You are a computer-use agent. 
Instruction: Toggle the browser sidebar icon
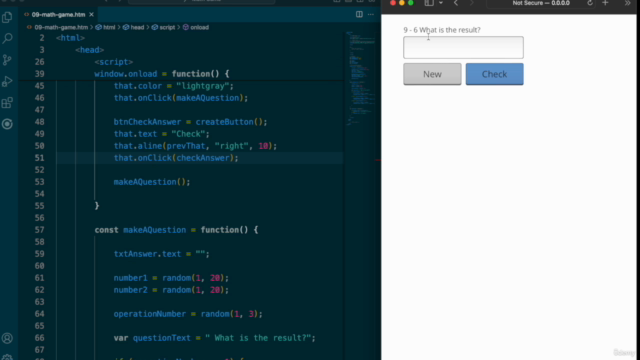click(429, 3)
